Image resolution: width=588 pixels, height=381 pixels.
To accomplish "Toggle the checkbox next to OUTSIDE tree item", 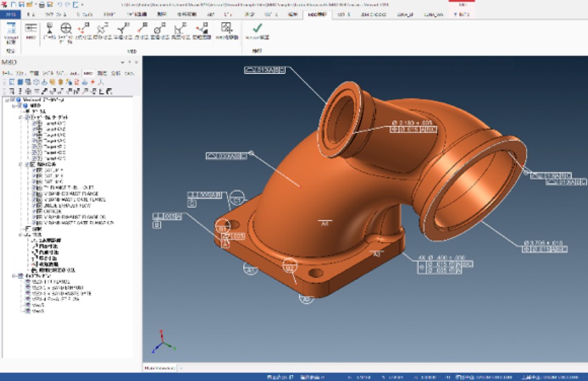I will coord(34,211).
